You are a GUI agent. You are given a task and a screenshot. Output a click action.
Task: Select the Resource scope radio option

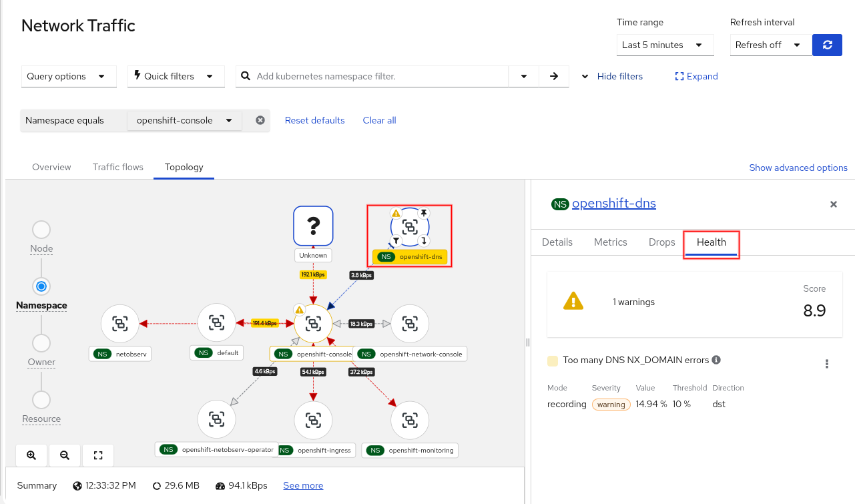coord(41,400)
